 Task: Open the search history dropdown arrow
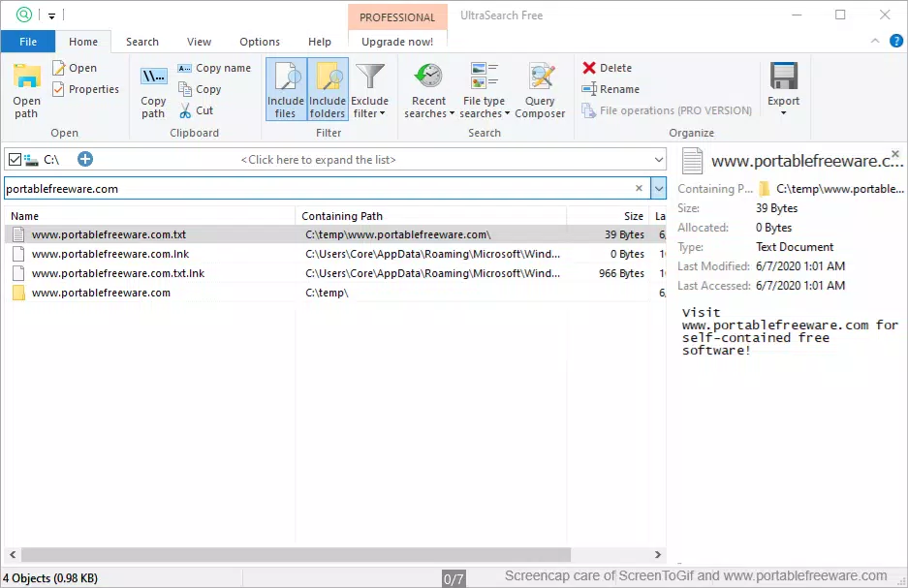[659, 188]
